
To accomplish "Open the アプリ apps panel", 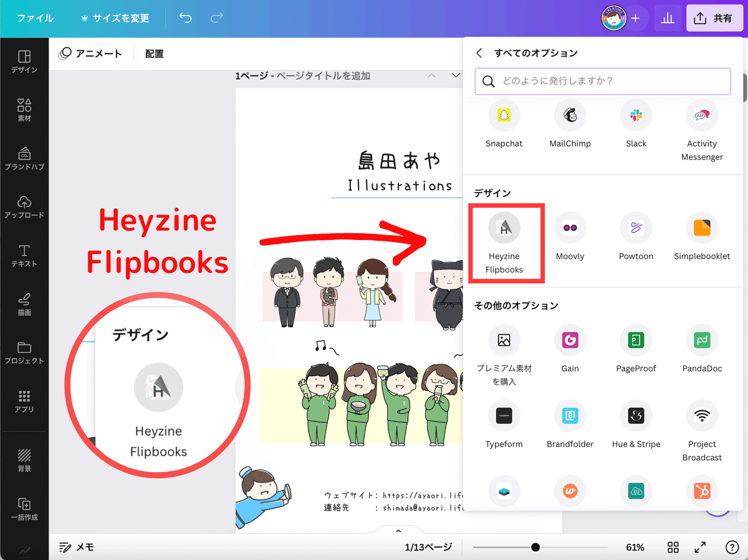I will point(24,402).
